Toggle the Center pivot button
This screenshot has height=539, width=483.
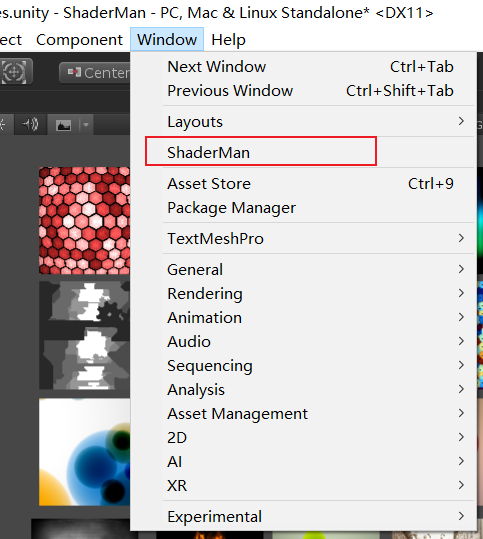[x=95, y=73]
